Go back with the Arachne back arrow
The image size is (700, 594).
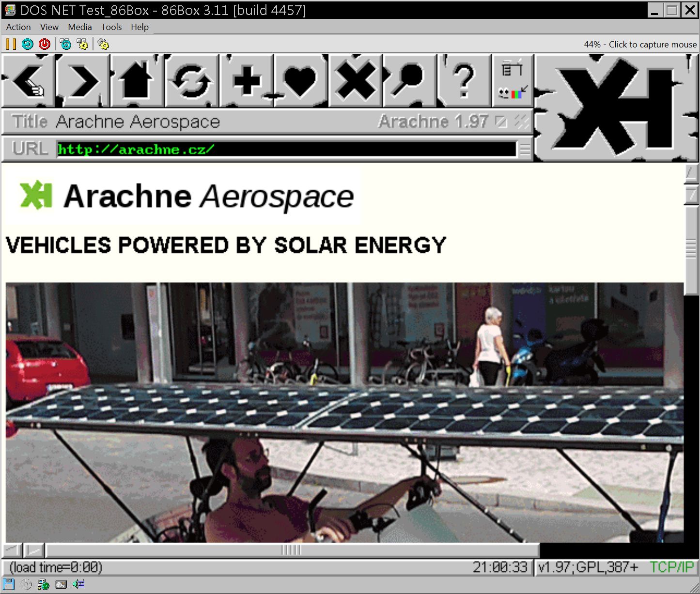tap(28, 80)
